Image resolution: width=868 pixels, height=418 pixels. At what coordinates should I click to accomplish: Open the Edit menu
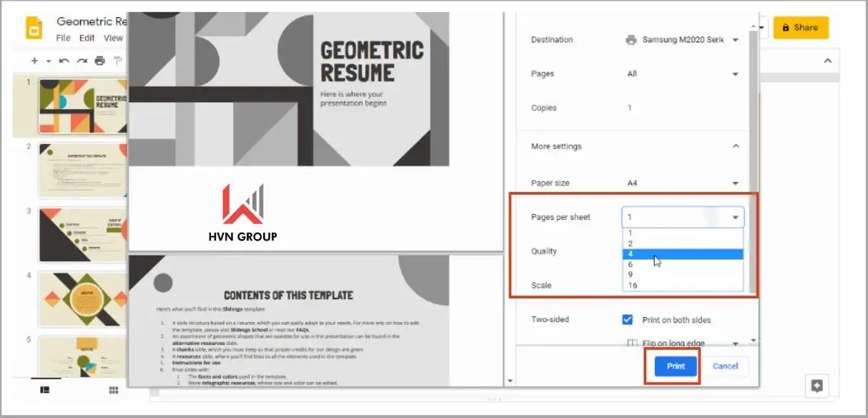coord(87,38)
